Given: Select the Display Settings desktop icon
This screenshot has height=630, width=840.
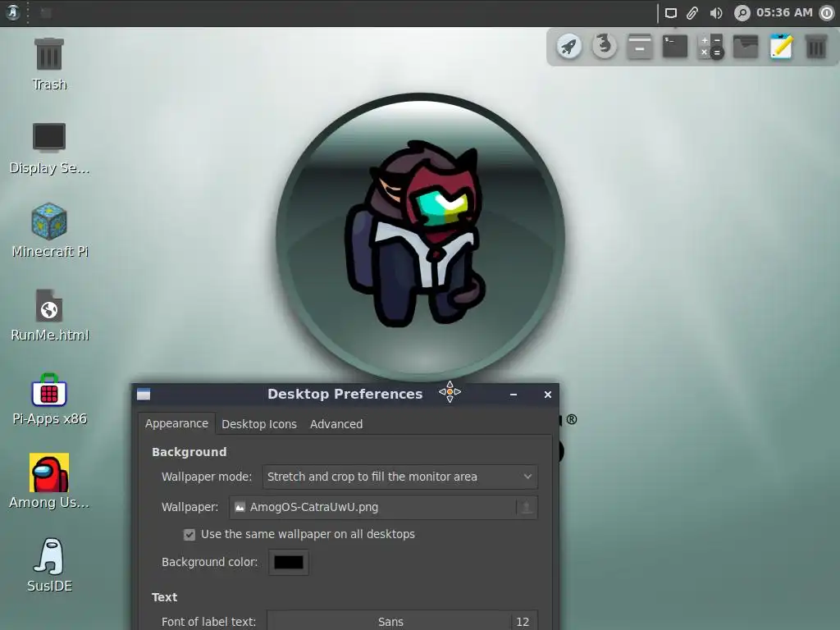Looking at the screenshot, I should click(x=49, y=148).
